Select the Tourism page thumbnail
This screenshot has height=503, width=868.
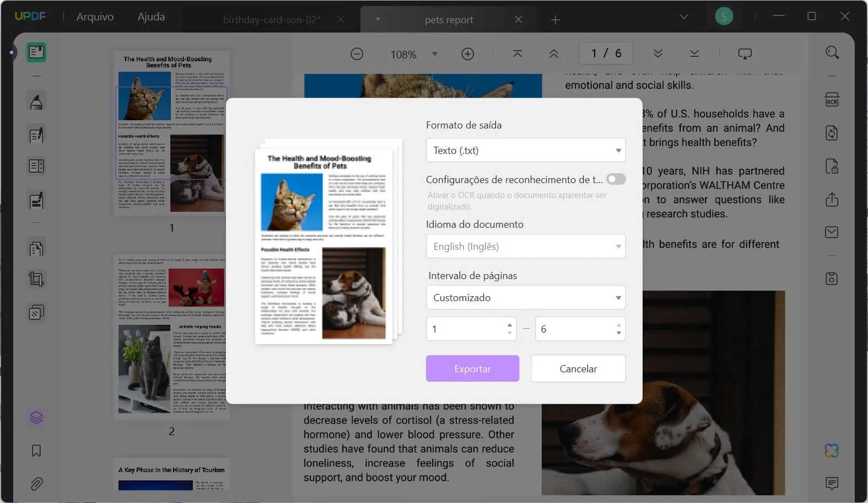click(171, 474)
